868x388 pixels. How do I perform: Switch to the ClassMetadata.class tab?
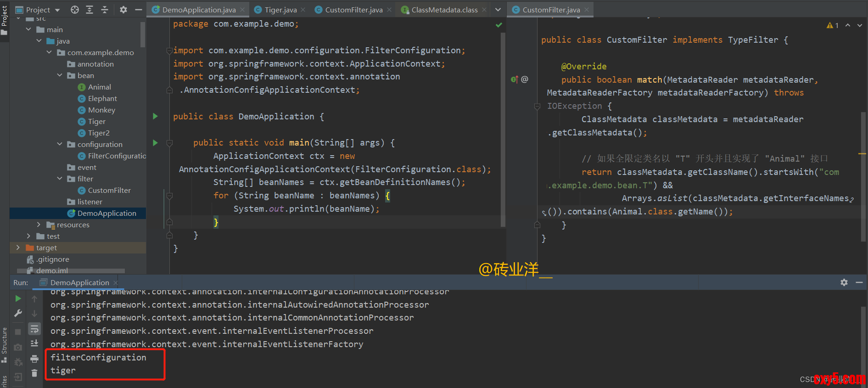[x=444, y=10]
